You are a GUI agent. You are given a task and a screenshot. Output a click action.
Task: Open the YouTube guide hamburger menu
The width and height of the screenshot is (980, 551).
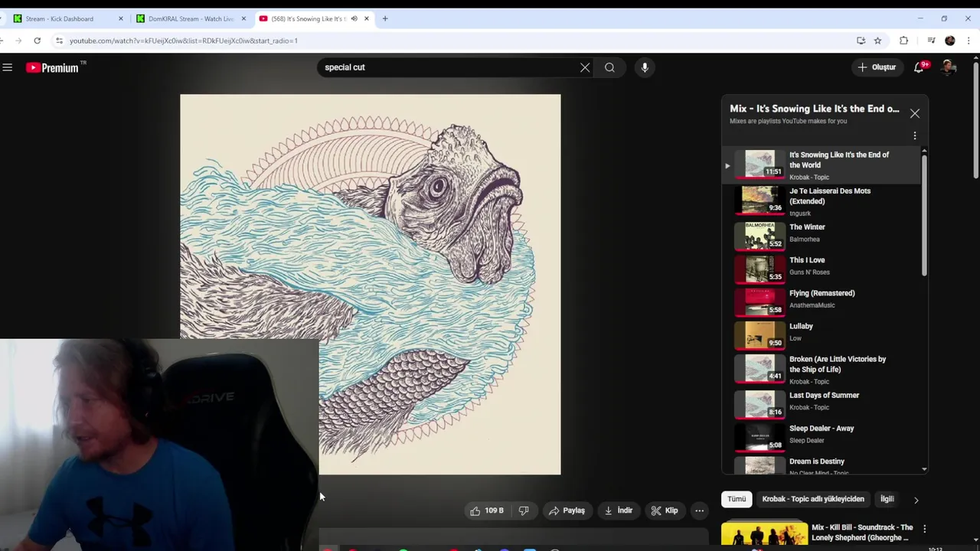(x=8, y=67)
